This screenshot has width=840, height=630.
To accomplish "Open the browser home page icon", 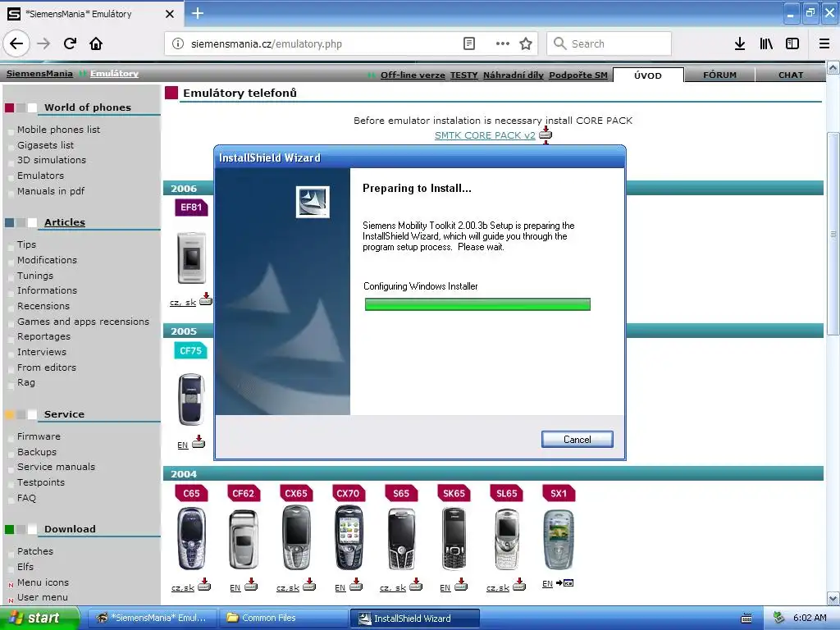I will [x=96, y=43].
